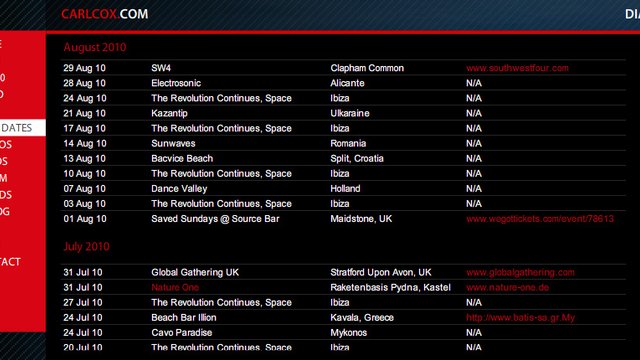Click Ibiza in the 27 Jul row
The image size is (640, 360).
pos(340,303)
